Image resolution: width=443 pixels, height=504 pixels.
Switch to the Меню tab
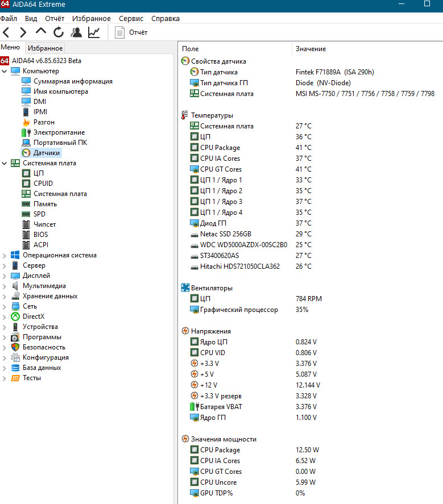tap(11, 48)
